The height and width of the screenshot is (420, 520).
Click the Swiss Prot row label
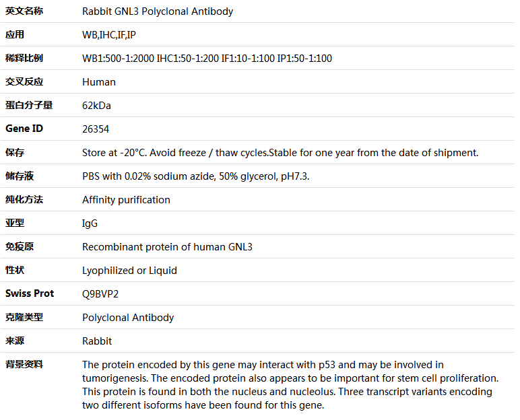30,293
